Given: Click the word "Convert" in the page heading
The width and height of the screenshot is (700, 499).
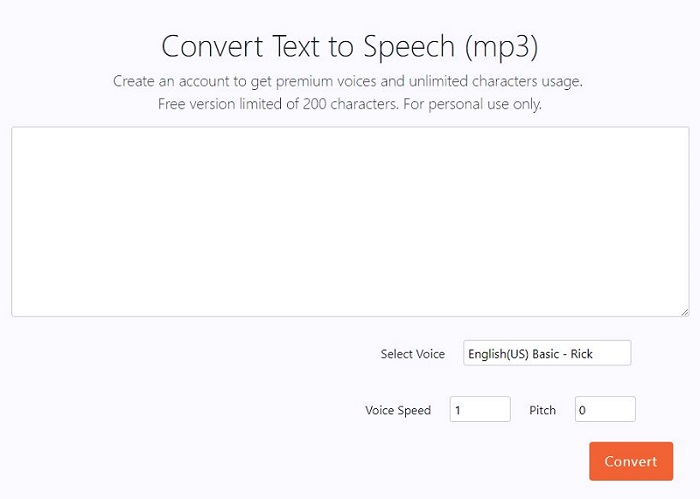Looking at the screenshot, I should (212, 47).
